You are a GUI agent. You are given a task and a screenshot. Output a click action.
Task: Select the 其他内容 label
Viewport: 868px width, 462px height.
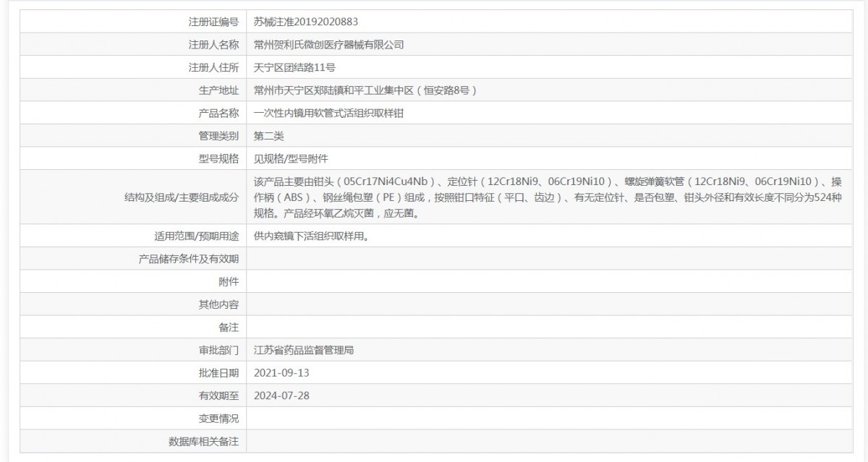click(x=218, y=304)
